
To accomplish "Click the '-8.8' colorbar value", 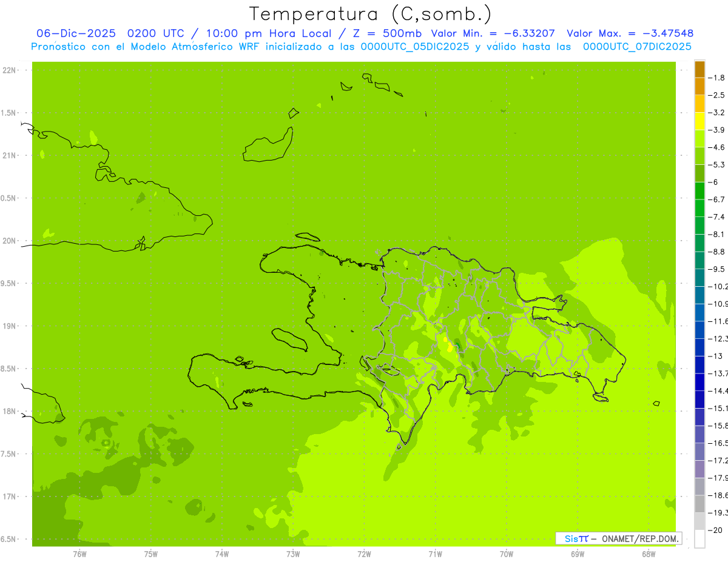I will [x=716, y=252].
